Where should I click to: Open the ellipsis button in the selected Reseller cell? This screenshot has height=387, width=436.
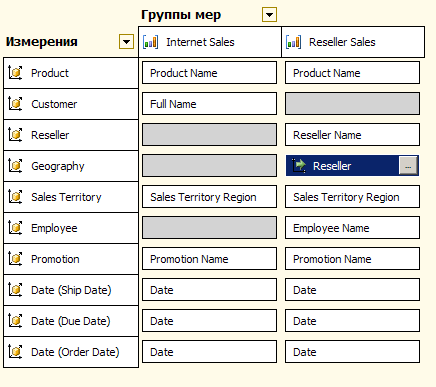pos(408,166)
